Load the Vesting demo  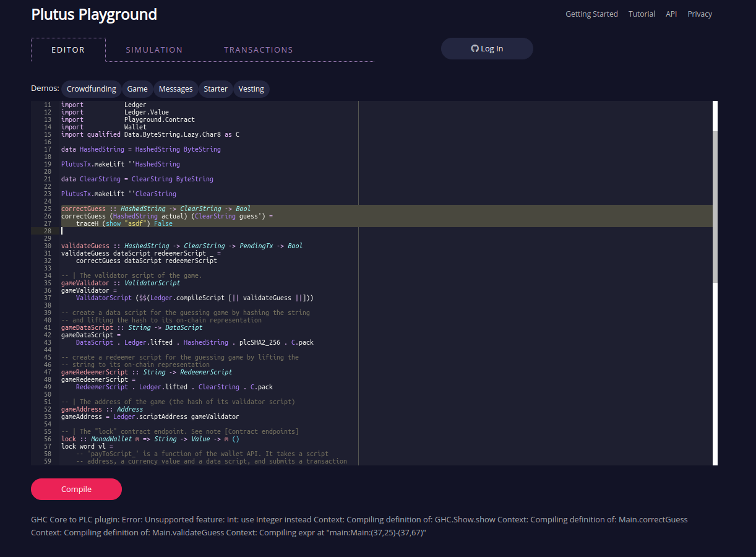[251, 89]
